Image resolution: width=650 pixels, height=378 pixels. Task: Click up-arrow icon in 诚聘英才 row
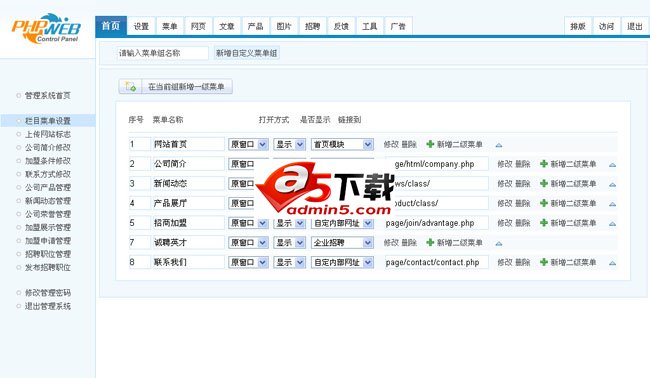[x=499, y=243]
